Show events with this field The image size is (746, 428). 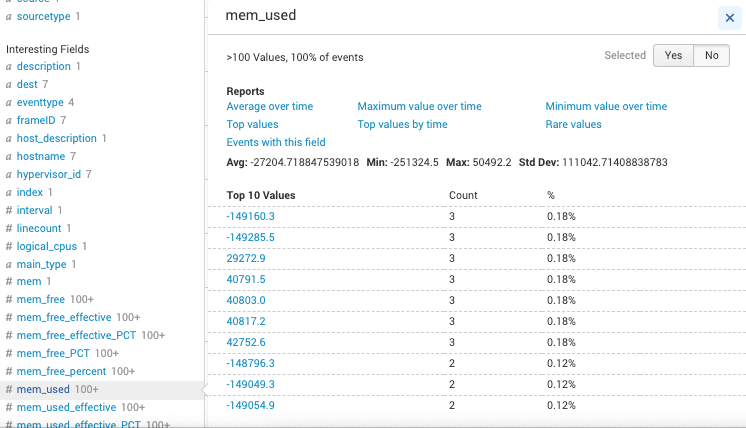(276, 142)
